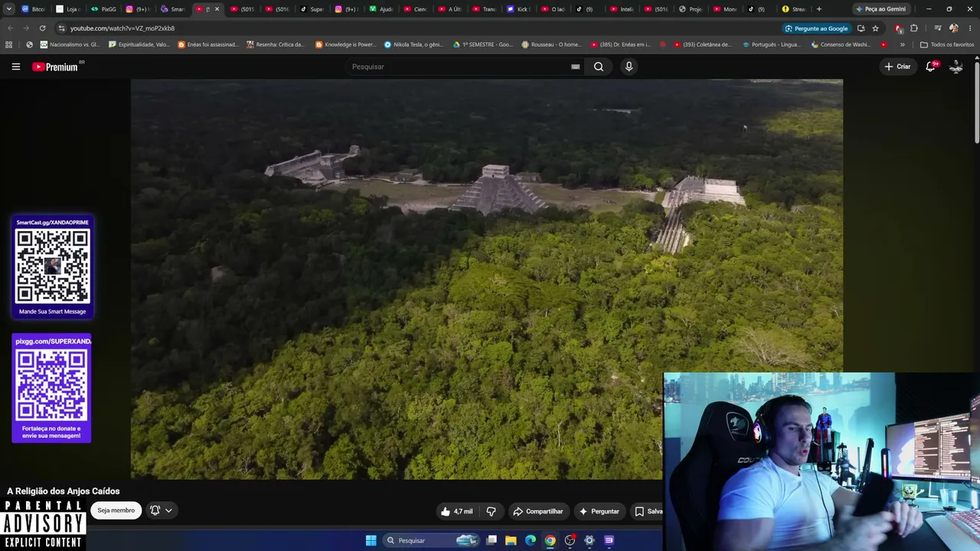
Task: Open Google Chrome on the taskbar
Action: pyautogui.click(x=550, y=540)
